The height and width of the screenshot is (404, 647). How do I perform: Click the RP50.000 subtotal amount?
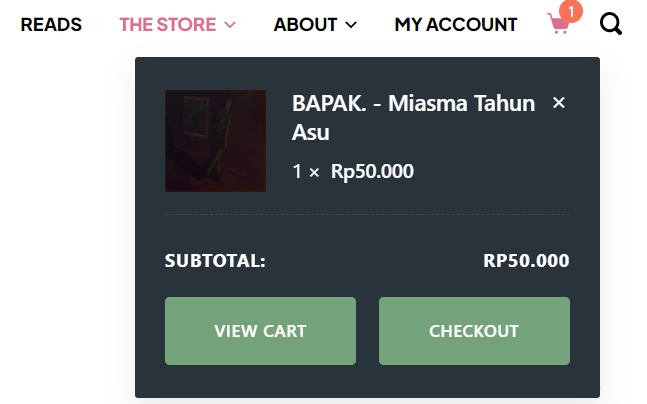tap(526, 261)
